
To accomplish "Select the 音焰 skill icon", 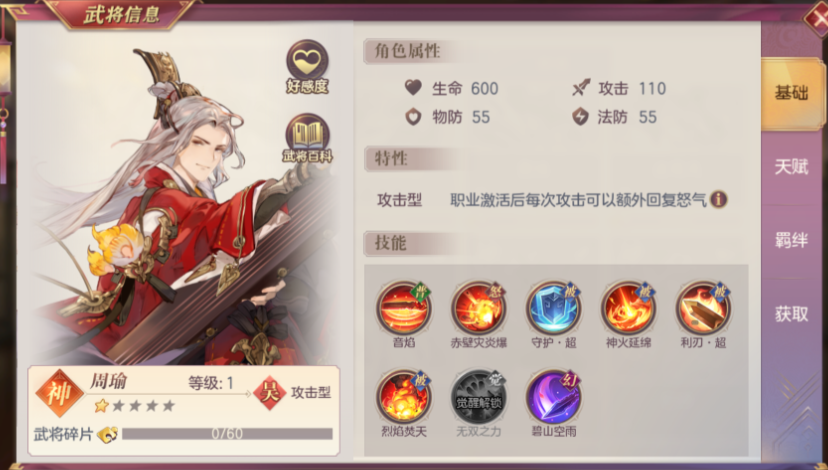I will point(404,308).
